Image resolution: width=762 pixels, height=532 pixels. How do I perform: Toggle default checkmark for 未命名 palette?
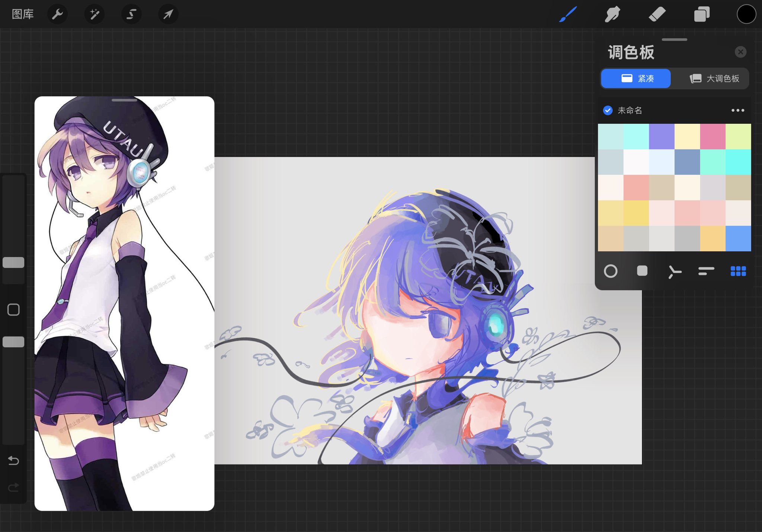pos(608,110)
